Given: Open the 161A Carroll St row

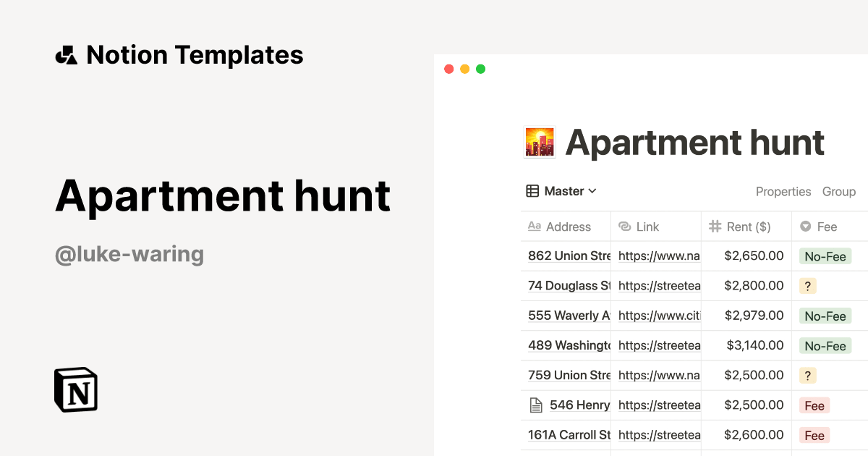Looking at the screenshot, I should (x=569, y=435).
